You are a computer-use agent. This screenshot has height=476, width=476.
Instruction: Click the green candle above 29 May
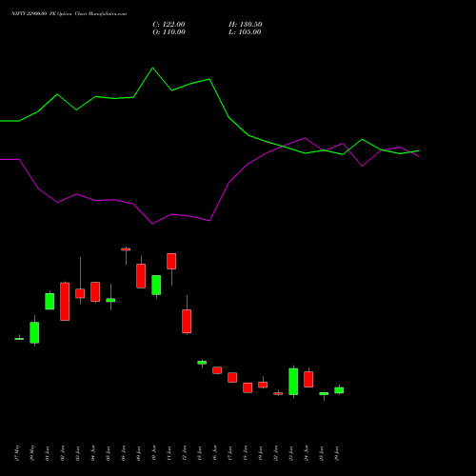[34, 332]
